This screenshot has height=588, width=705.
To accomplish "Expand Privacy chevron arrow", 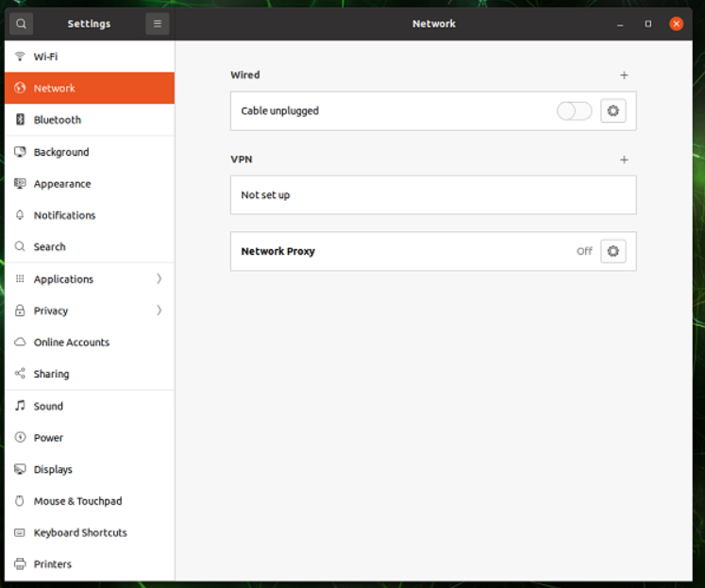I will 159,311.
